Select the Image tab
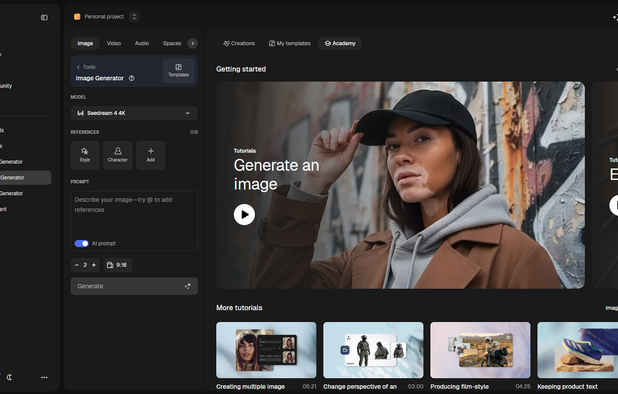 pos(85,43)
